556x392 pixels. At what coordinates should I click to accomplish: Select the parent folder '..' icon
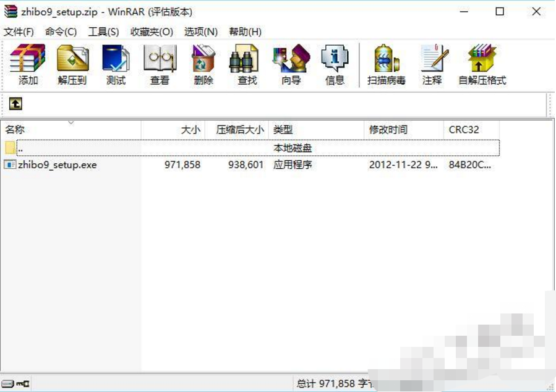pyautogui.click(x=10, y=148)
